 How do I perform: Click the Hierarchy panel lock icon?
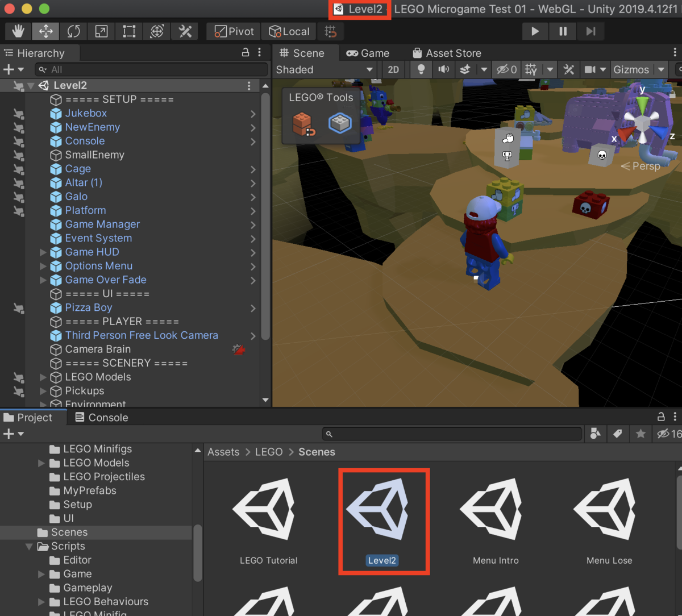(246, 53)
